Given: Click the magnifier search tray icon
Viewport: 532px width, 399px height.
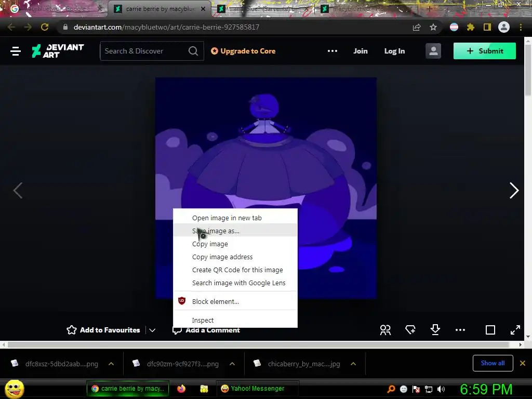Looking at the screenshot, I should (391, 389).
